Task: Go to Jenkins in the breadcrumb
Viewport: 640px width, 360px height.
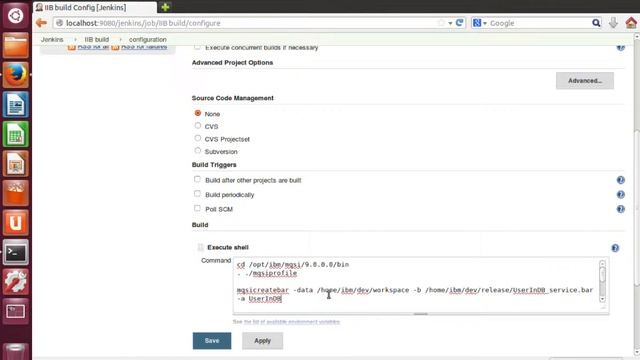Action: (x=52, y=40)
